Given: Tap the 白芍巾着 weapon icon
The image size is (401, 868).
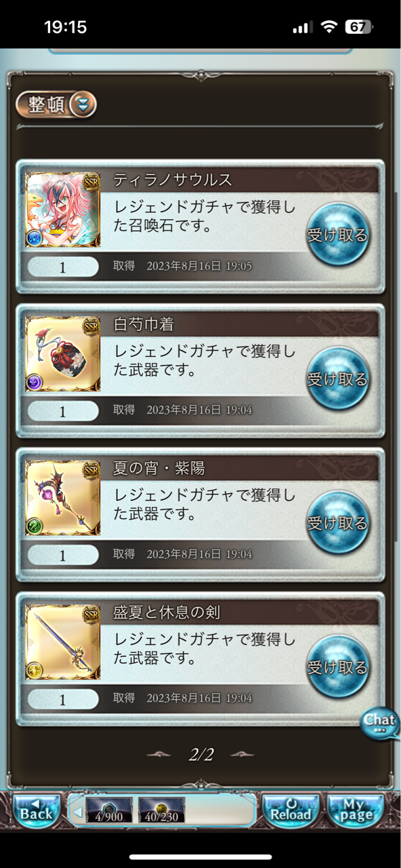Looking at the screenshot, I should coord(63,353).
